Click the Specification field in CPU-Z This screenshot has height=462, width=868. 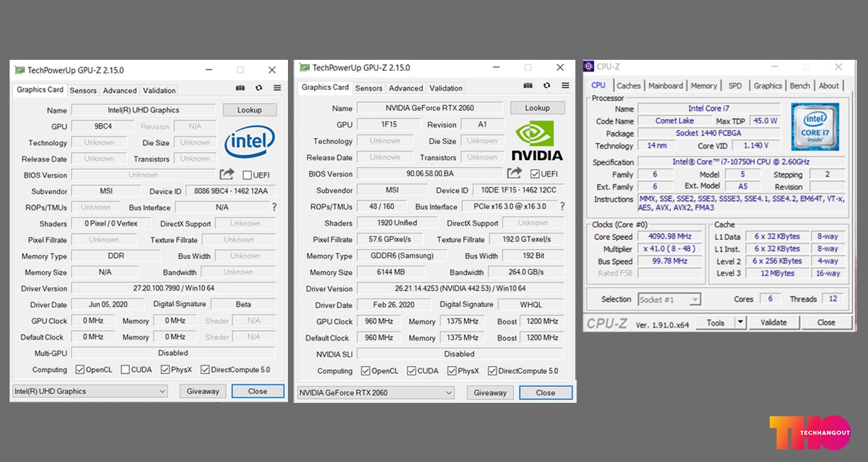pos(742,162)
